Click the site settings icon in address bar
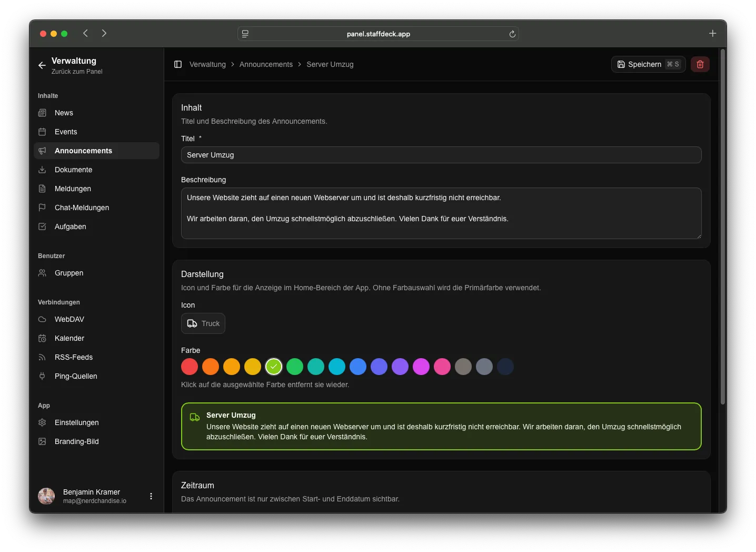 (245, 34)
